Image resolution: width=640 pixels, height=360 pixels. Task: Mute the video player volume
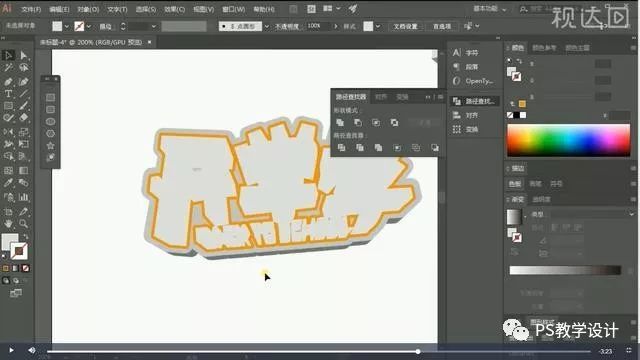(31, 350)
